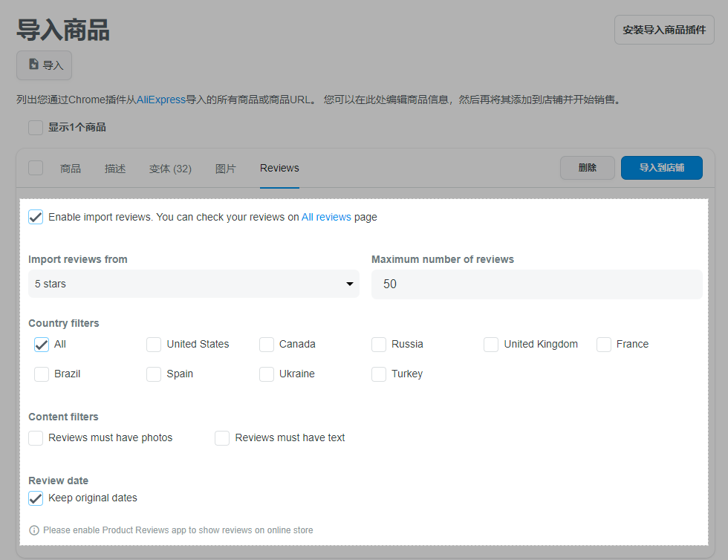Tick Reviews must have photos
Screen dimensions: 728x560
tap(36, 438)
